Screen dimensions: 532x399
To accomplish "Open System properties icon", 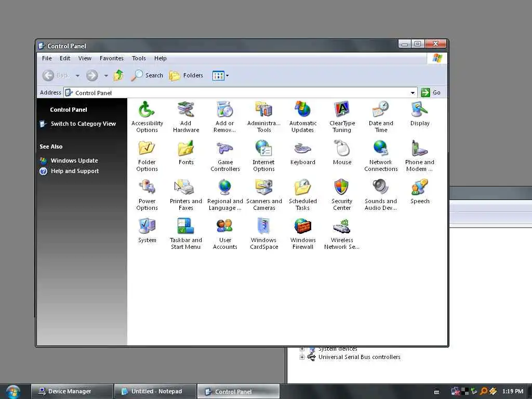I will pyautogui.click(x=147, y=231).
